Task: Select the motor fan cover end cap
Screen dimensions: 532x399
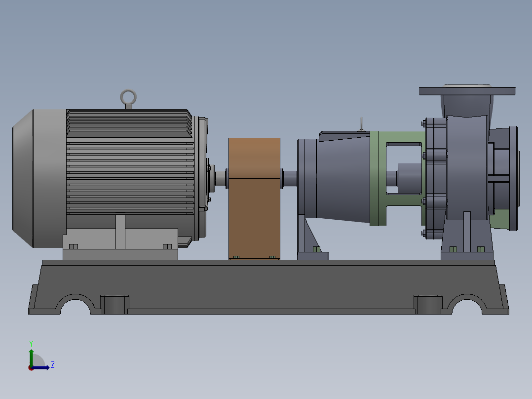Action: click(x=39, y=178)
